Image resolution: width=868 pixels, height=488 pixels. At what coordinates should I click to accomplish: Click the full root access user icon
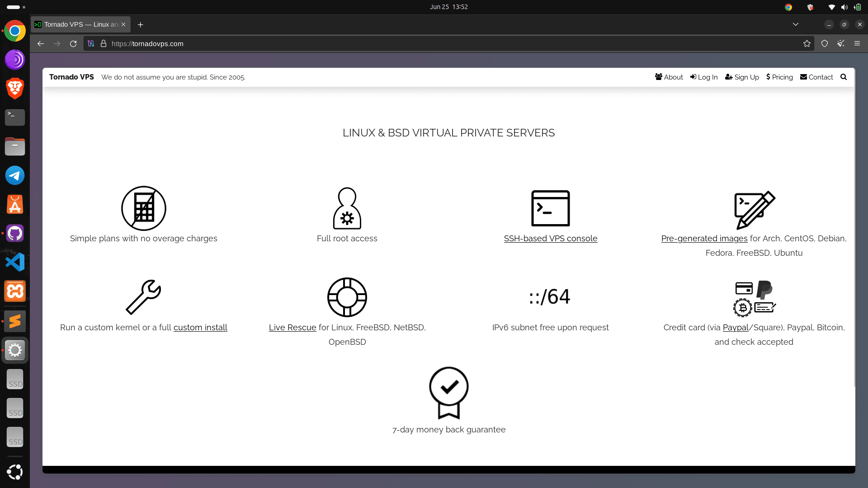(347, 208)
